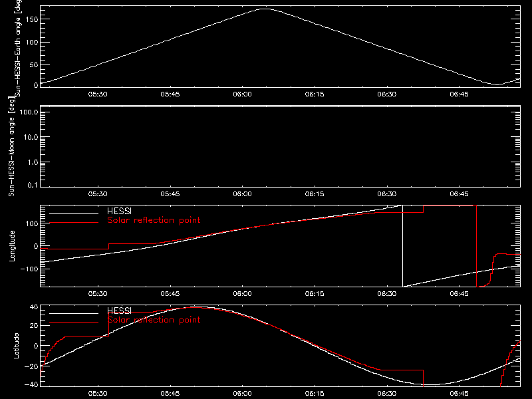532x399 pixels.
Task: Click red legend line sample in Longitude plot
Action: click(74, 223)
